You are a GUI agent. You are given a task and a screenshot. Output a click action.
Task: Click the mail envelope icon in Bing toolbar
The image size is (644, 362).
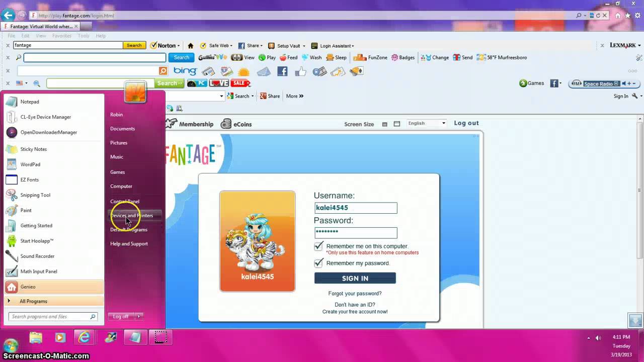pyautogui.click(x=264, y=71)
